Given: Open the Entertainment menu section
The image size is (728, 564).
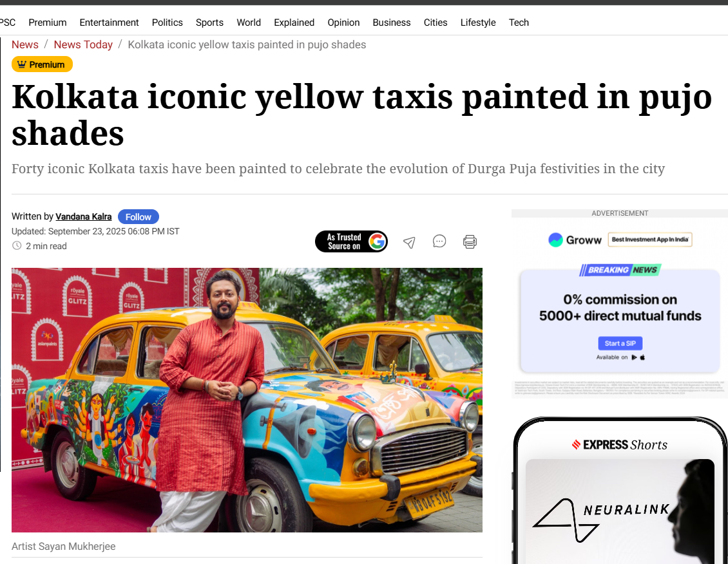Looking at the screenshot, I should pyautogui.click(x=109, y=23).
